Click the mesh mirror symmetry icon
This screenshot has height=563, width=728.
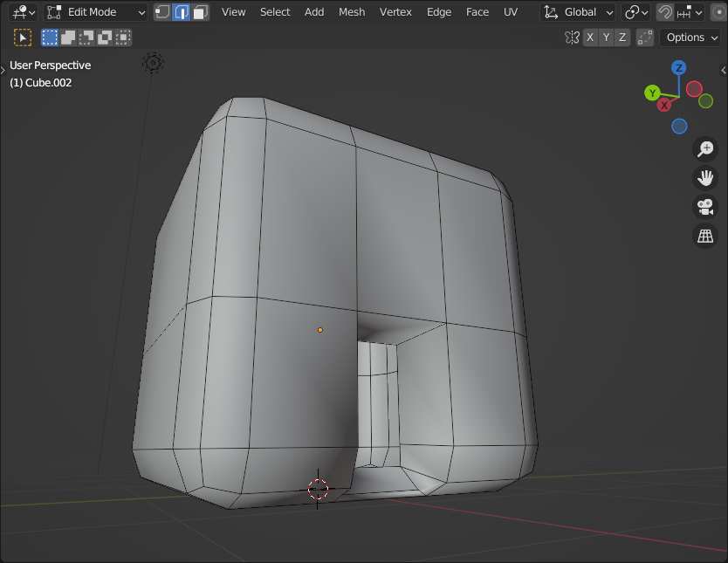tap(572, 38)
